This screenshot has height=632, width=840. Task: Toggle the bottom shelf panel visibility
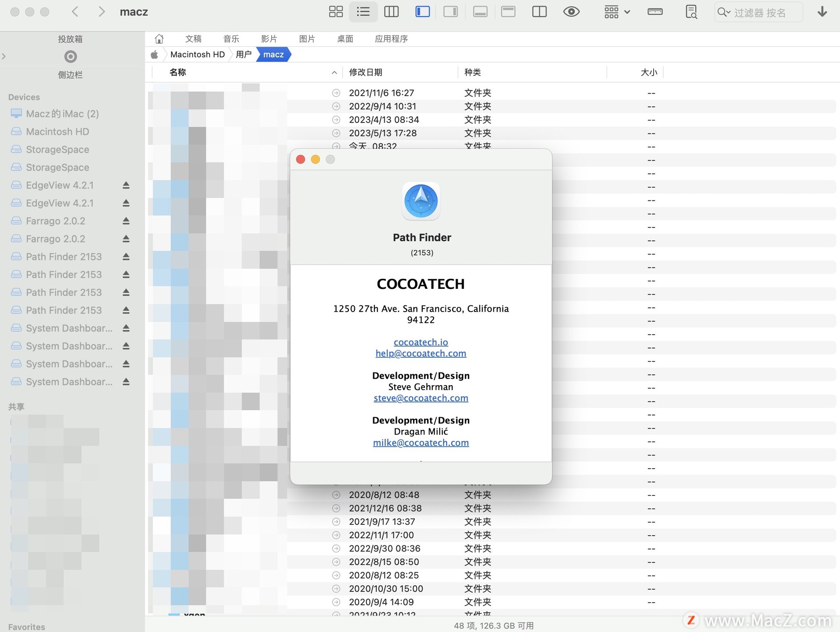(x=480, y=12)
